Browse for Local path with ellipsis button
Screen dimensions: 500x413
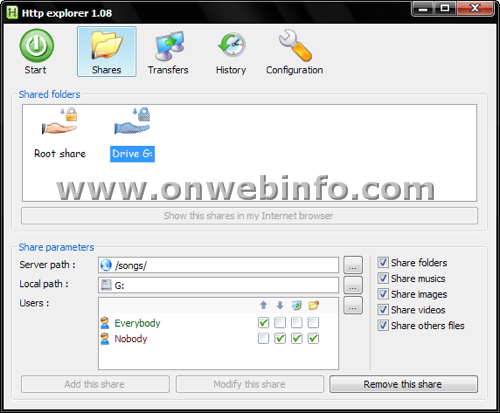[353, 285]
